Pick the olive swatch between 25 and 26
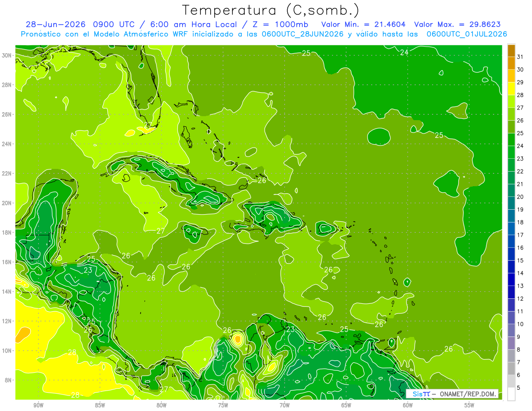Viewport: 532px width, 411px height. coord(511,127)
